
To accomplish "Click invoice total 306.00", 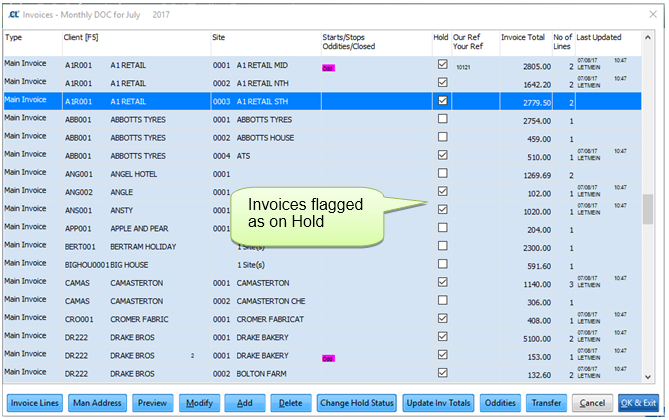I will point(539,303).
